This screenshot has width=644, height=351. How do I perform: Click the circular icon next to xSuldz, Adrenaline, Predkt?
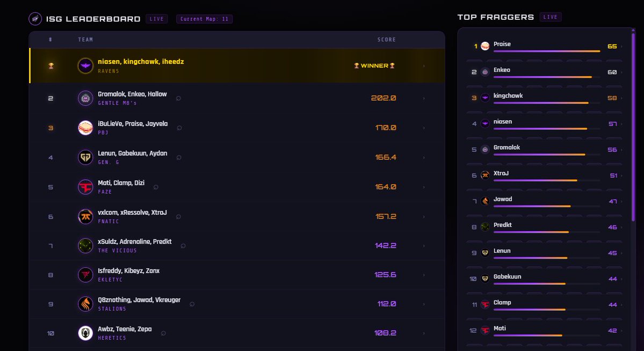183,245
